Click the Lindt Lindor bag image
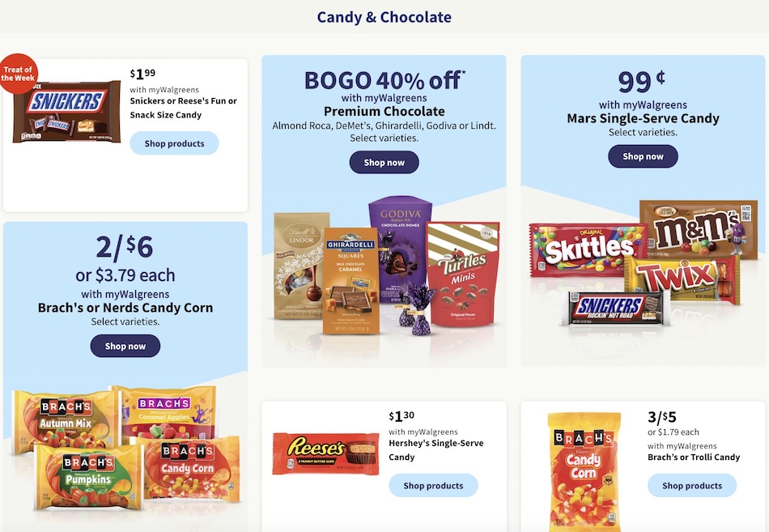This screenshot has width=769, height=532. coord(300,266)
